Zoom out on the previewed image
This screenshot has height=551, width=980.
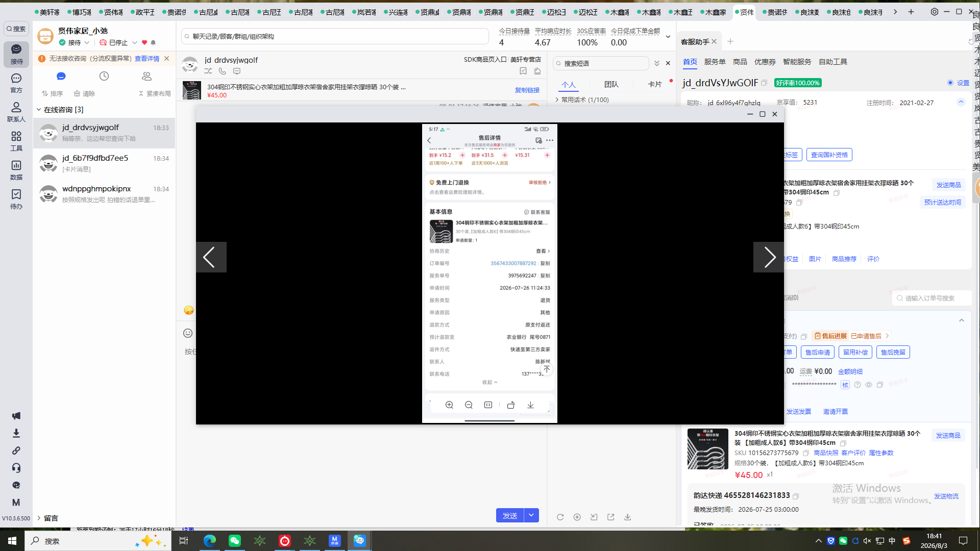tap(469, 405)
